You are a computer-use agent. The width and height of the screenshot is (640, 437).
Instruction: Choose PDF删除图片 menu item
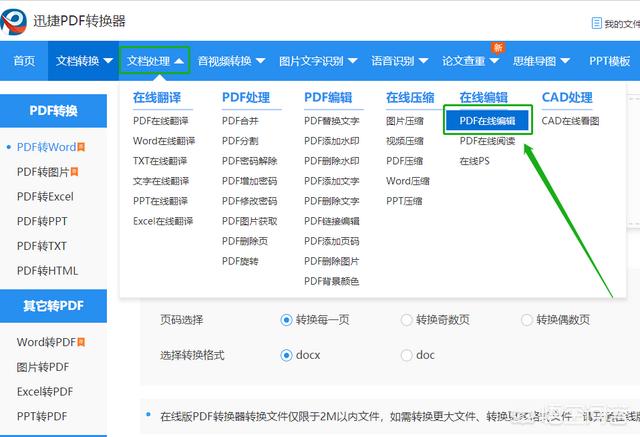pos(331,261)
